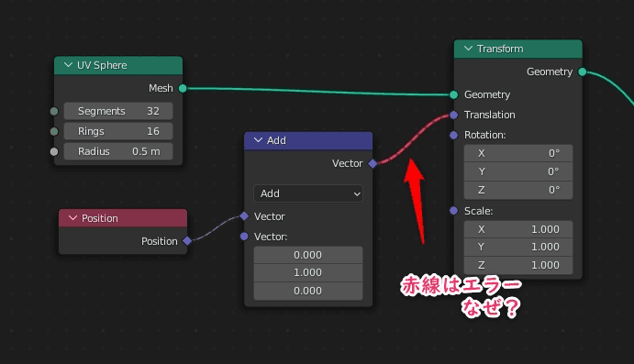634x364 pixels.
Task: Collapse the Transform node chevron
Action: coord(468,49)
